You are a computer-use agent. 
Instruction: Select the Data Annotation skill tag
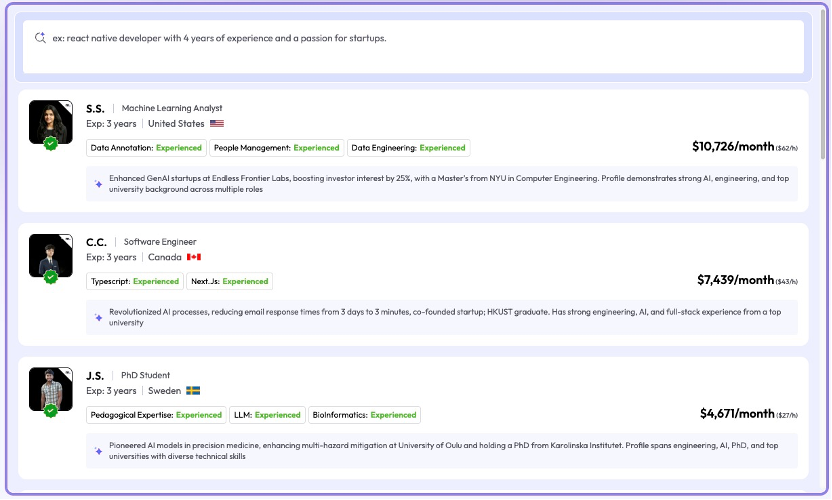click(146, 148)
